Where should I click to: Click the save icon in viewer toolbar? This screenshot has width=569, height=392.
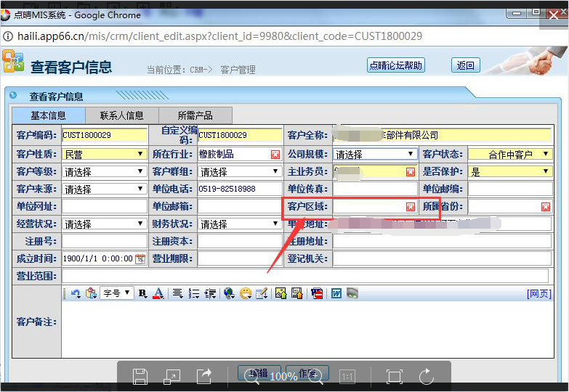(x=140, y=376)
